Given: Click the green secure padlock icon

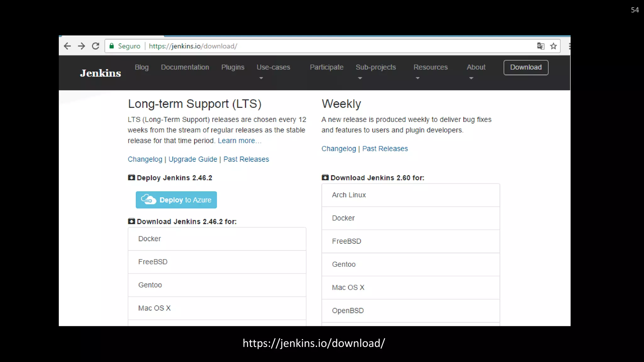Looking at the screenshot, I should point(111,46).
